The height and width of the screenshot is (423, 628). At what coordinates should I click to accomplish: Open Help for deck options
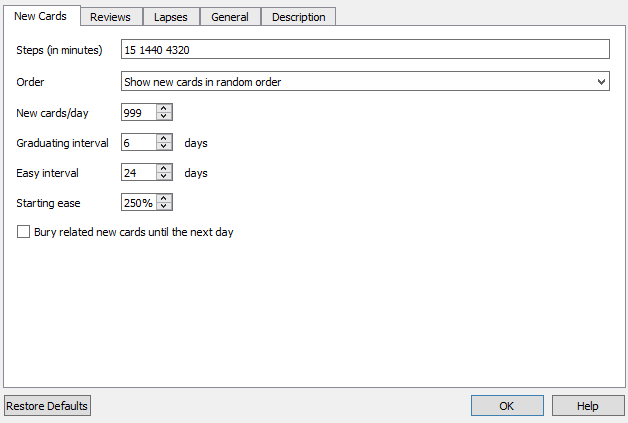tap(588, 406)
